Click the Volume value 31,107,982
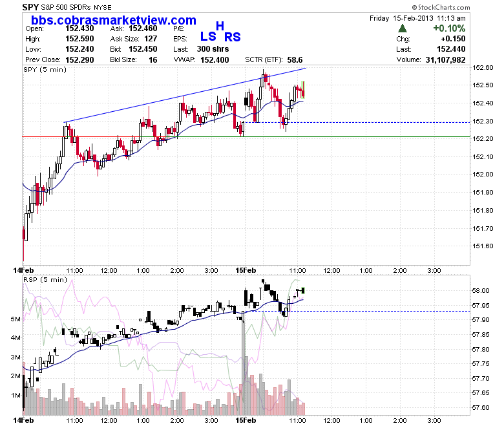The image size is (504, 426). click(445, 60)
